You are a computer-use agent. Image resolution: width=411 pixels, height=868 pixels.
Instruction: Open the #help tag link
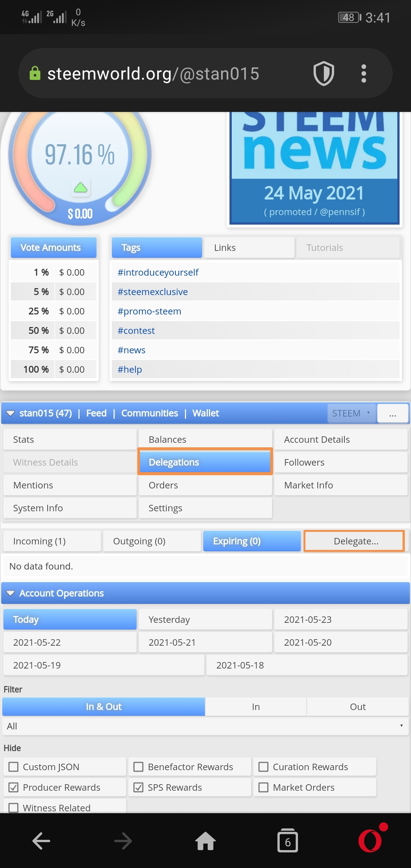pyautogui.click(x=129, y=369)
